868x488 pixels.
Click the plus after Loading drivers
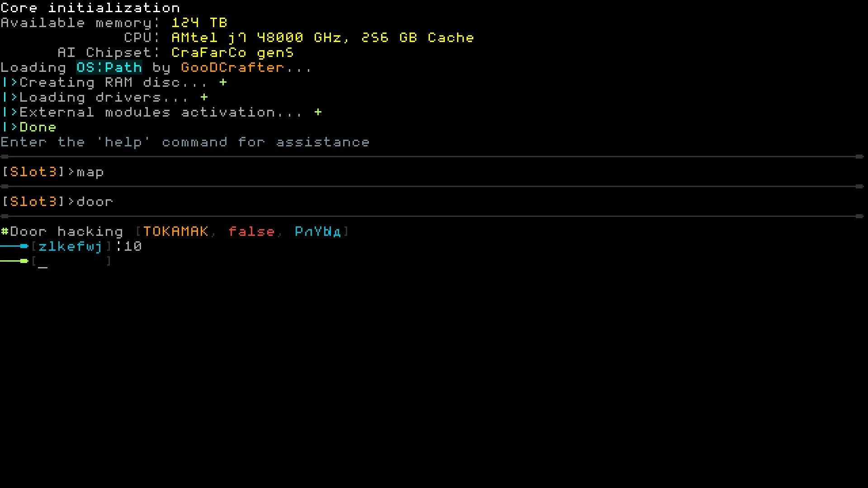204,98
